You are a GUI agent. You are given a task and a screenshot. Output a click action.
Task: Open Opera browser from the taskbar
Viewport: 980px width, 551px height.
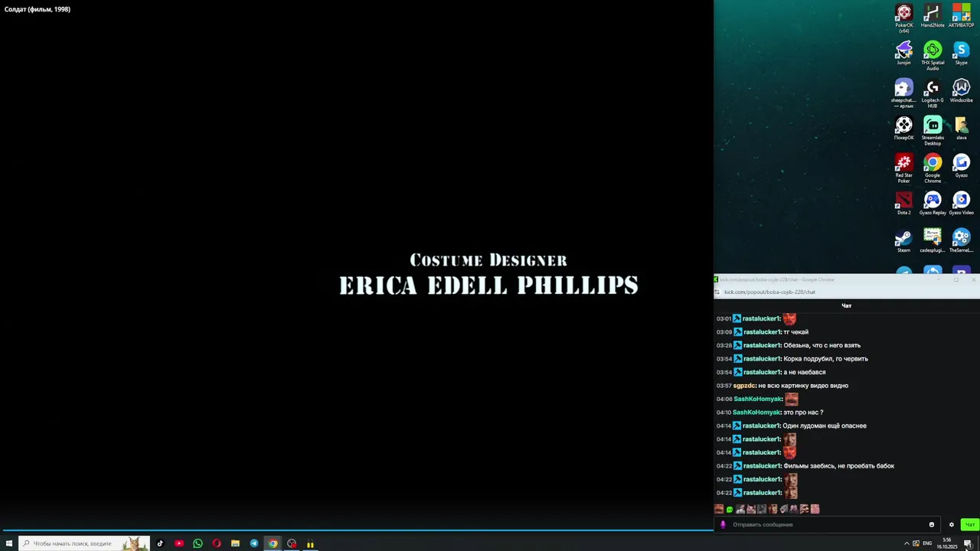click(217, 543)
